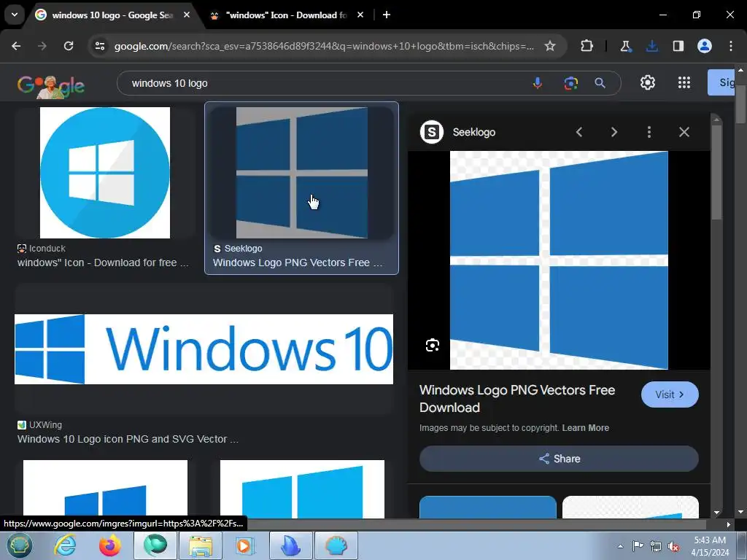Start search by voice microphone

[538, 83]
